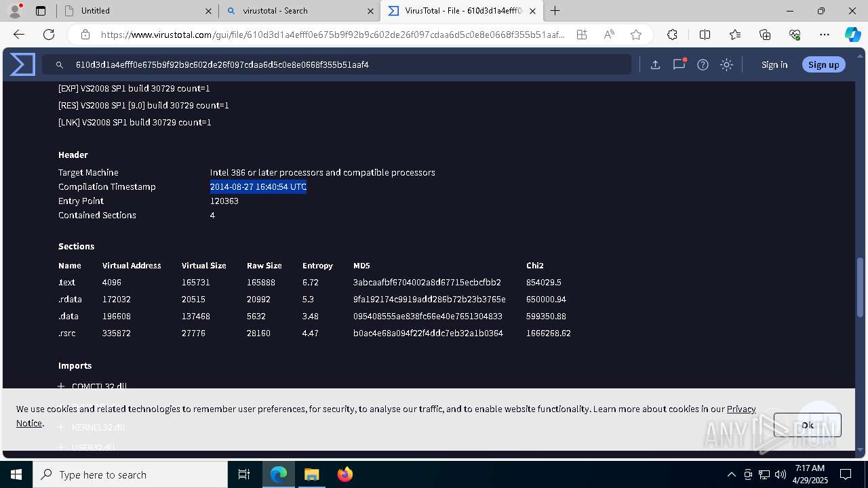The width and height of the screenshot is (868, 488).
Task: Click the split screen icon
Action: pyautogui.click(x=705, y=35)
